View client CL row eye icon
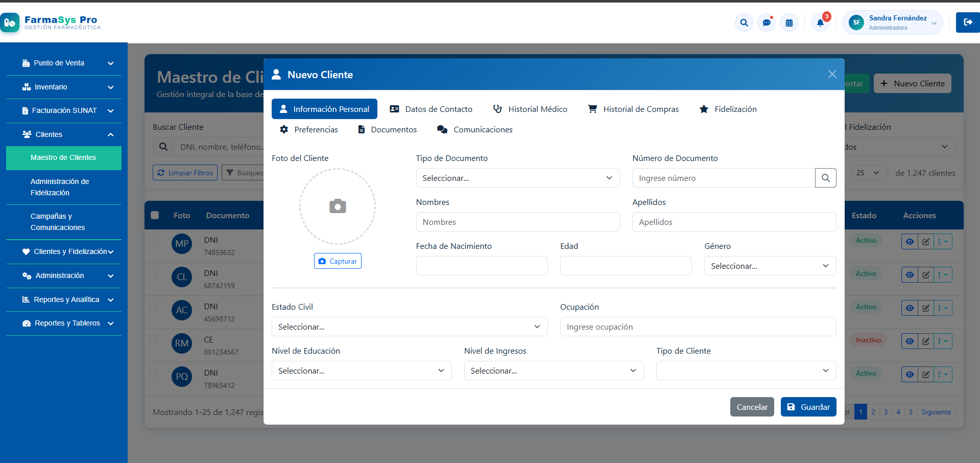980x463 pixels. (x=910, y=275)
